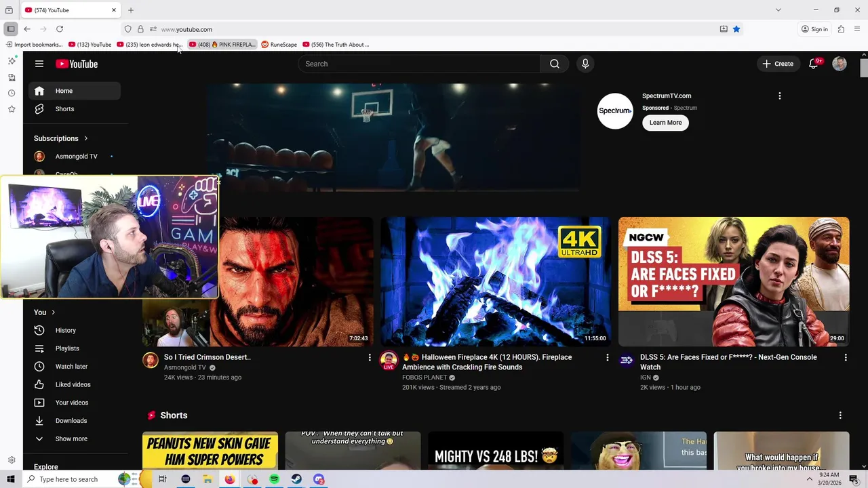
Task: Open the leon edwards bookmark
Action: (149, 45)
